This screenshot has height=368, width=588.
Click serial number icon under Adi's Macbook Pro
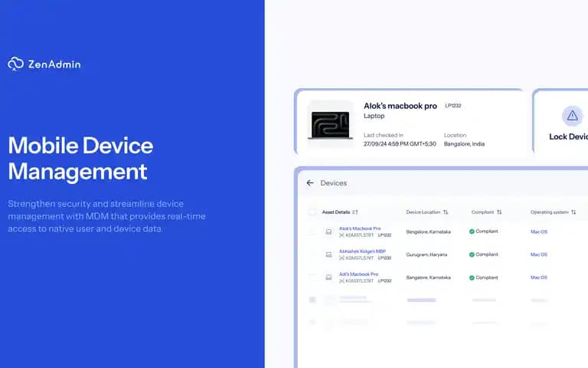click(341, 281)
